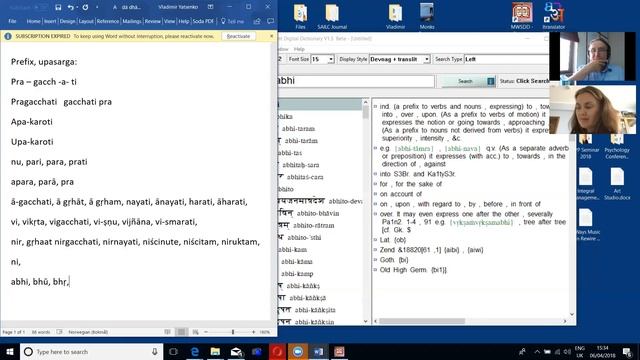640x360 pixels.
Task: Follow the abhi-nava link in definition
Action: click(x=463, y=148)
